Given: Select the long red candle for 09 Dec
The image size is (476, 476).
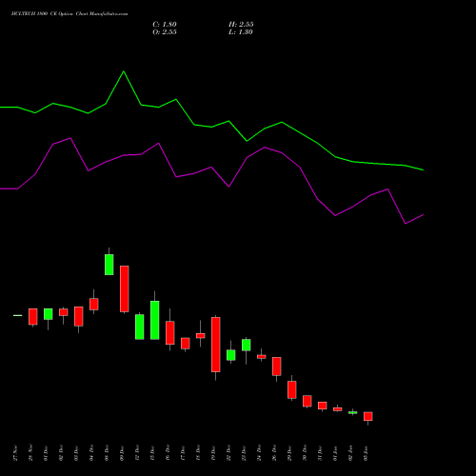Looking at the screenshot, I should 125,288.
